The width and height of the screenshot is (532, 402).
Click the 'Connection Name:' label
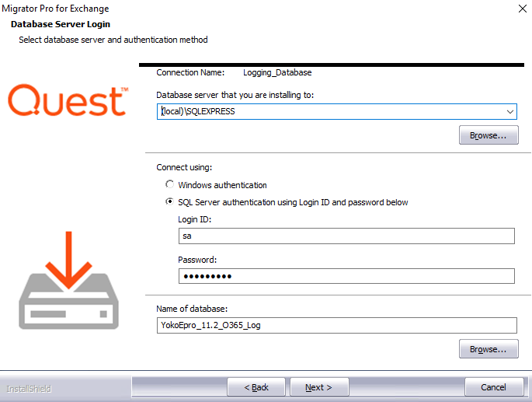[x=190, y=73]
